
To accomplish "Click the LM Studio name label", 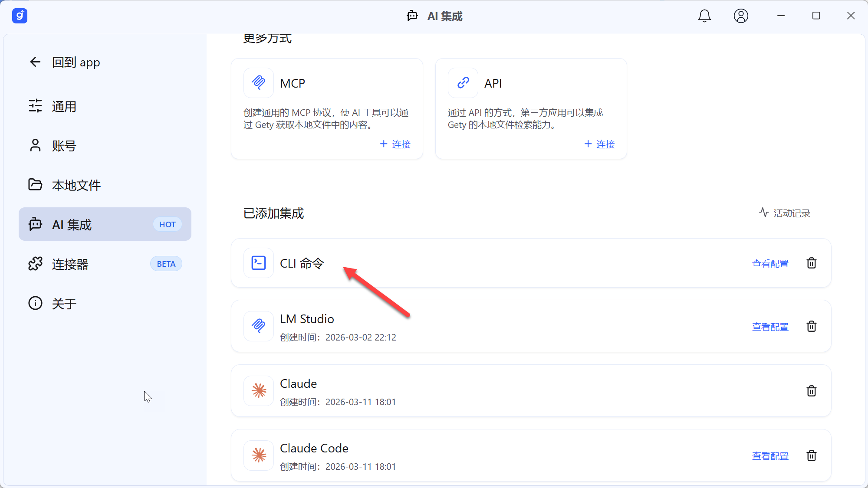I will click(307, 319).
